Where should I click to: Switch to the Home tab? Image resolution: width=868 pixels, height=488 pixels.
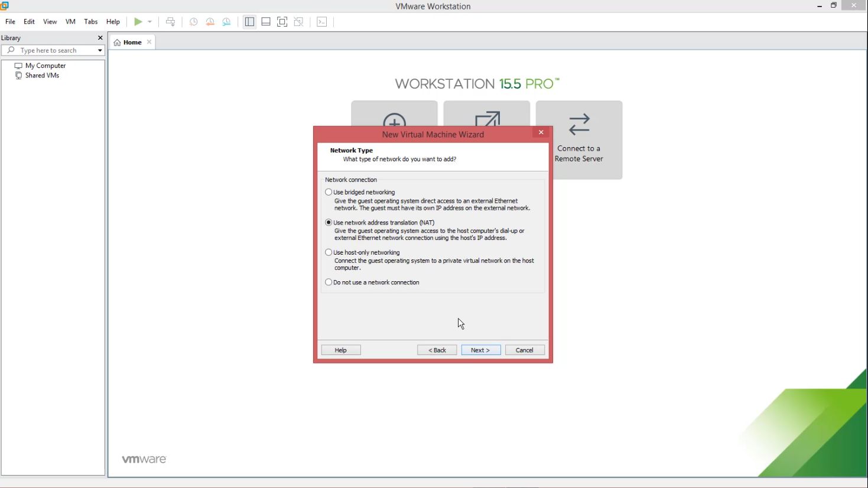pyautogui.click(x=132, y=43)
